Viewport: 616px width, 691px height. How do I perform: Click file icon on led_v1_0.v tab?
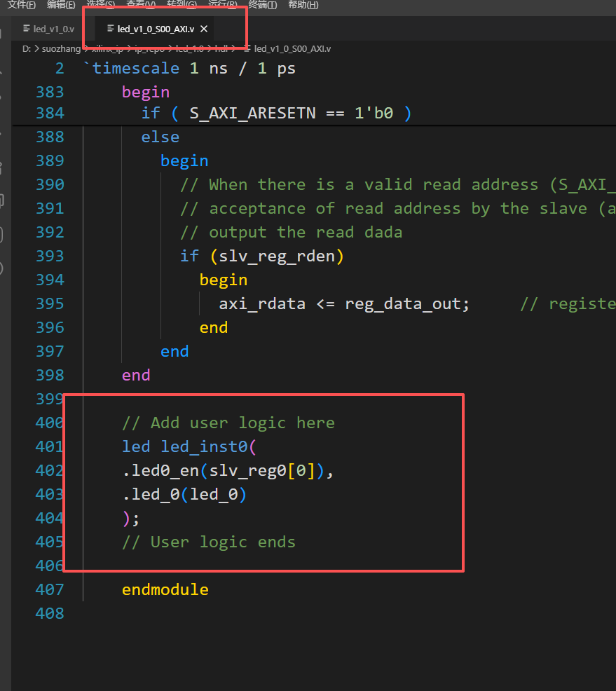27,29
